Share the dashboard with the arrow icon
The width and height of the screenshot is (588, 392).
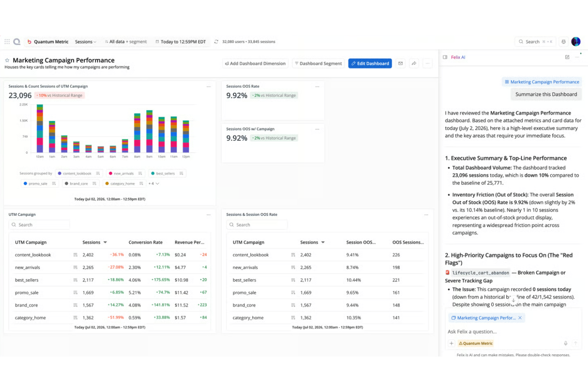[x=414, y=64]
